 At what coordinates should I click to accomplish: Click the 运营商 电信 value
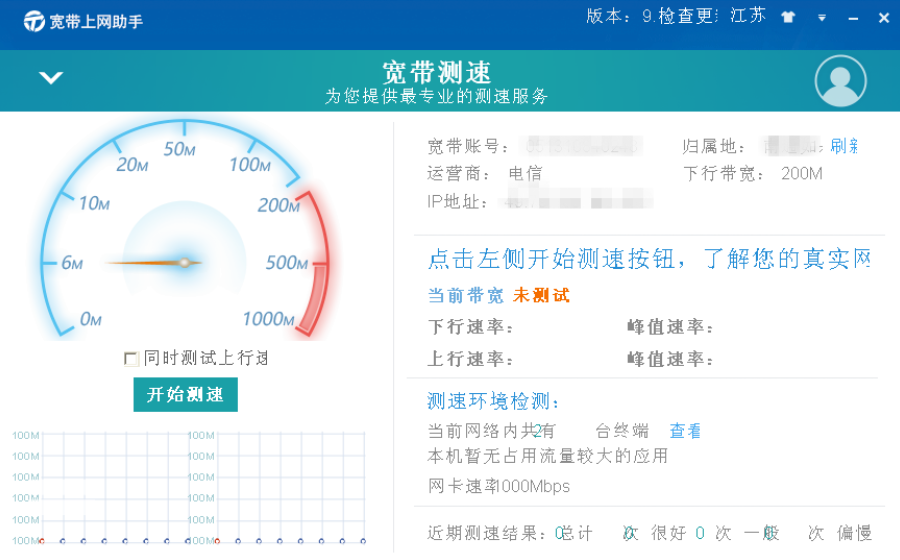(x=525, y=173)
